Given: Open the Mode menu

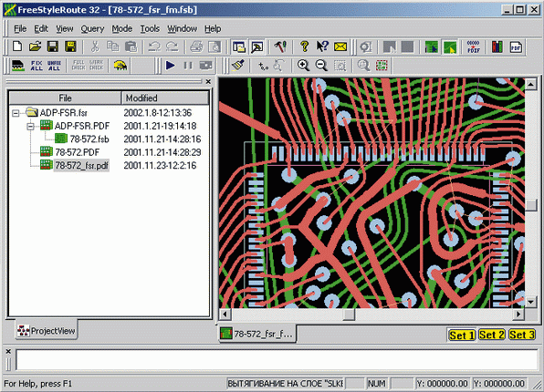Looking at the screenshot, I should click(121, 29).
